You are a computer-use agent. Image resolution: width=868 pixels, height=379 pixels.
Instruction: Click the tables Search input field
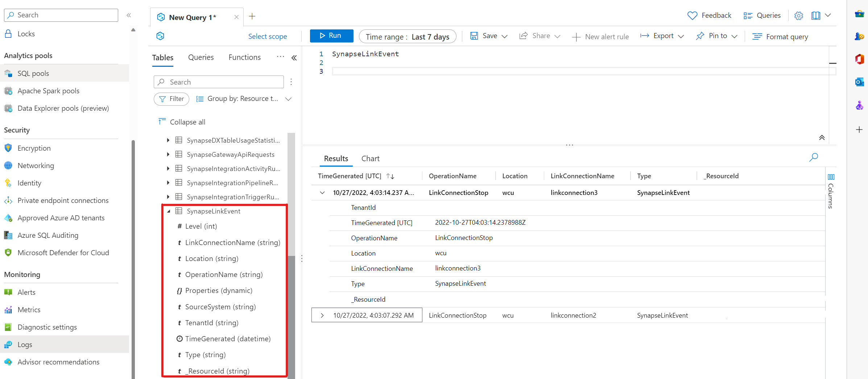click(219, 82)
